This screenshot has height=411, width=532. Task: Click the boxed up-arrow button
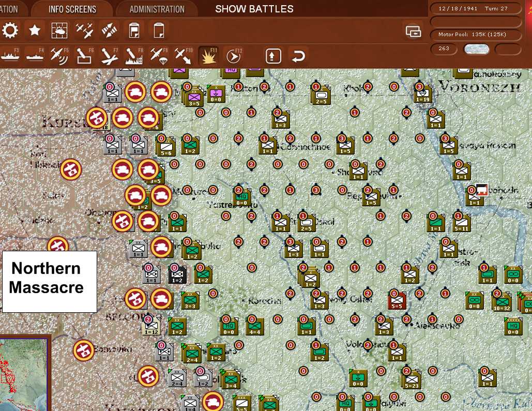[x=273, y=56]
